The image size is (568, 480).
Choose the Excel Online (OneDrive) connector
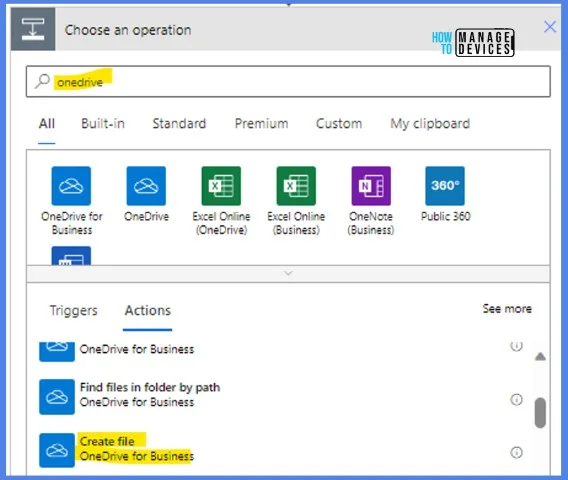(221, 186)
